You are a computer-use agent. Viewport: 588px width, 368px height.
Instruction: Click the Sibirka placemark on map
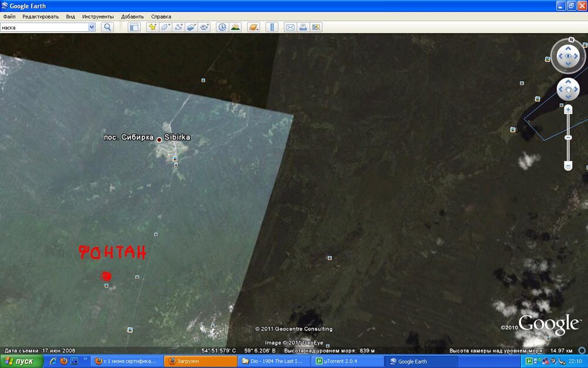[x=159, y=140]
